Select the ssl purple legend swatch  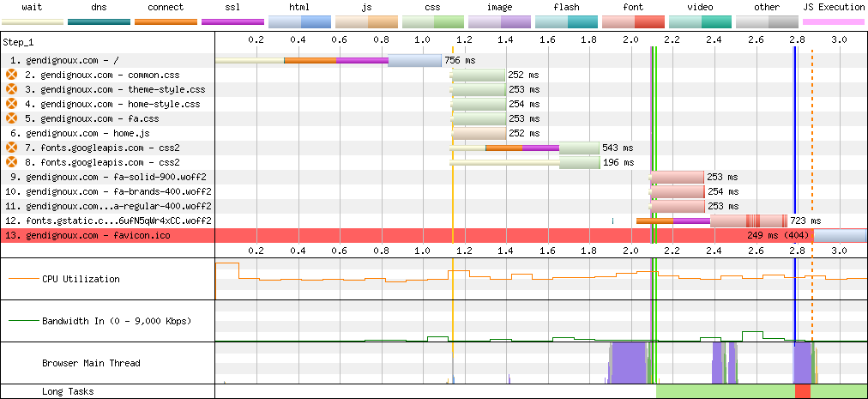coord(232,21)
